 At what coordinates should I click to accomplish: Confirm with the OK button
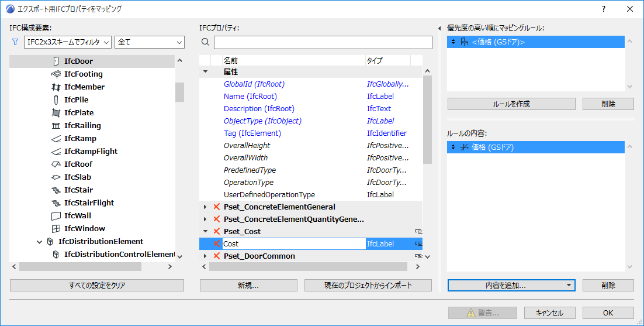pos(608,313)
